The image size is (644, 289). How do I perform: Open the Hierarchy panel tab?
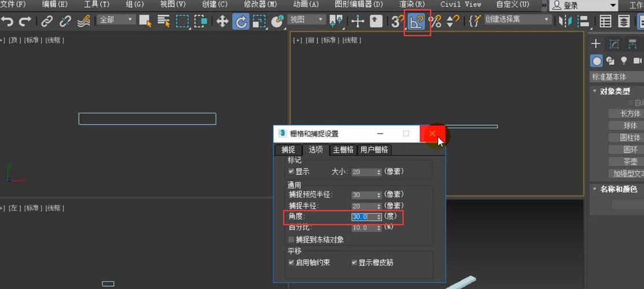(x=632, y=43)
